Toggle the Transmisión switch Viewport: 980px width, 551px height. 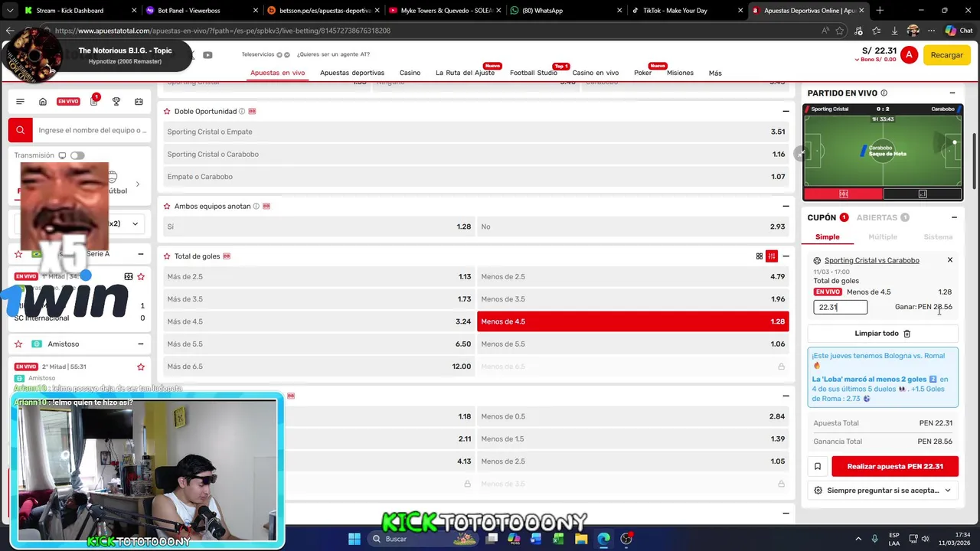[x=77, y=155]
